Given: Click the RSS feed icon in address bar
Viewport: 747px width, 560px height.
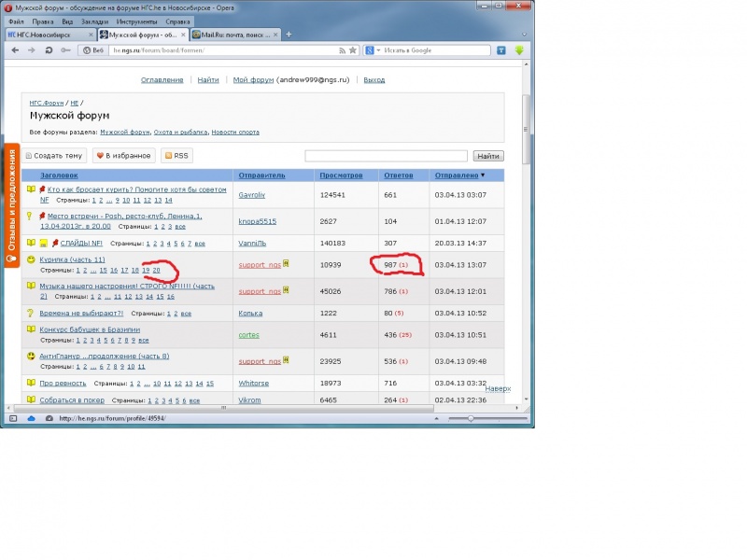Looking at the screenshot, I should point(342,50).
